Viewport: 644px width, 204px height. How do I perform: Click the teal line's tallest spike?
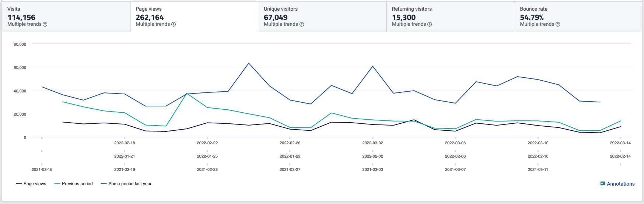pyautogui.click(x=187, y=94)
